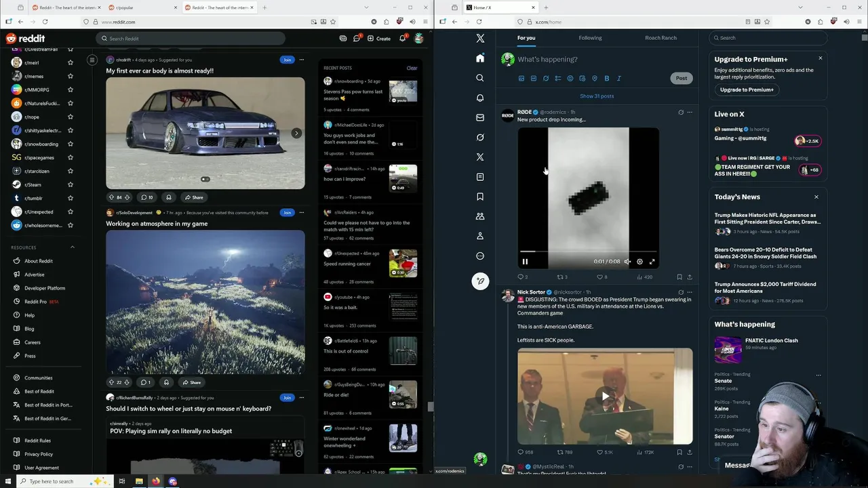The height and width of the screenshot is (488, 868).
Task: Show next image of car body post
Action: pos(296,133)
